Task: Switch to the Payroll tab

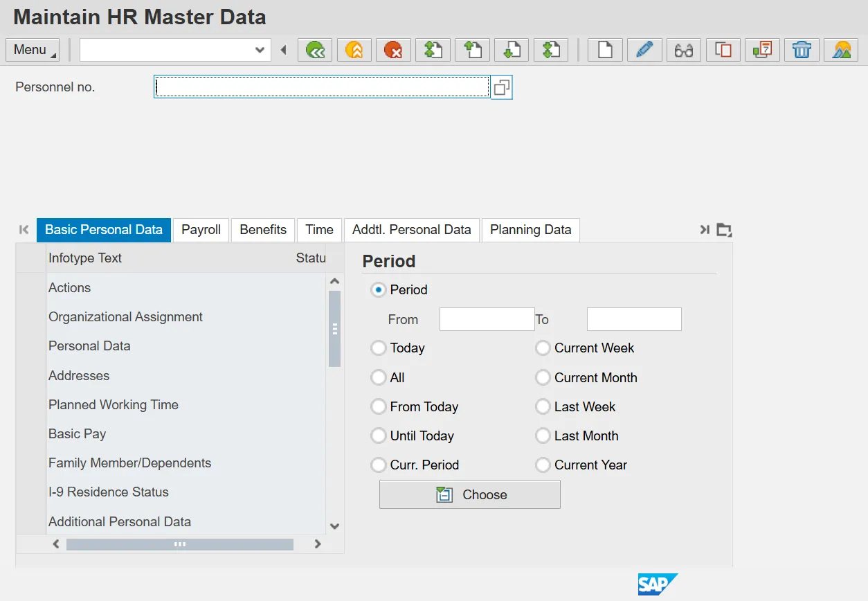Action: [x=201, y=230]
